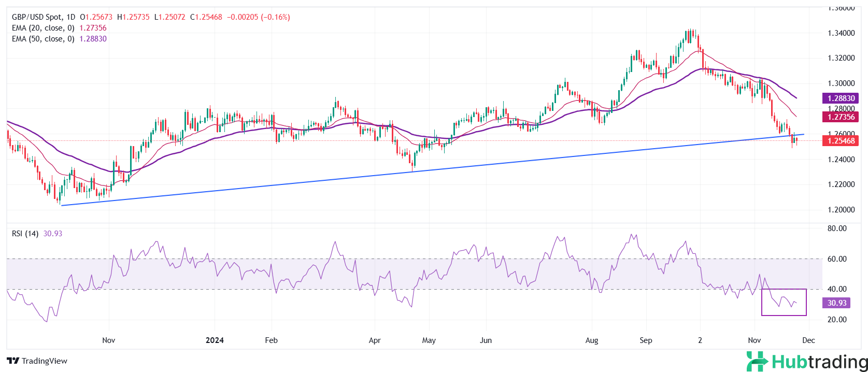Click the 1.25468 current price tag
Viewport: 868px width, 372px height.
pos(840,141)
